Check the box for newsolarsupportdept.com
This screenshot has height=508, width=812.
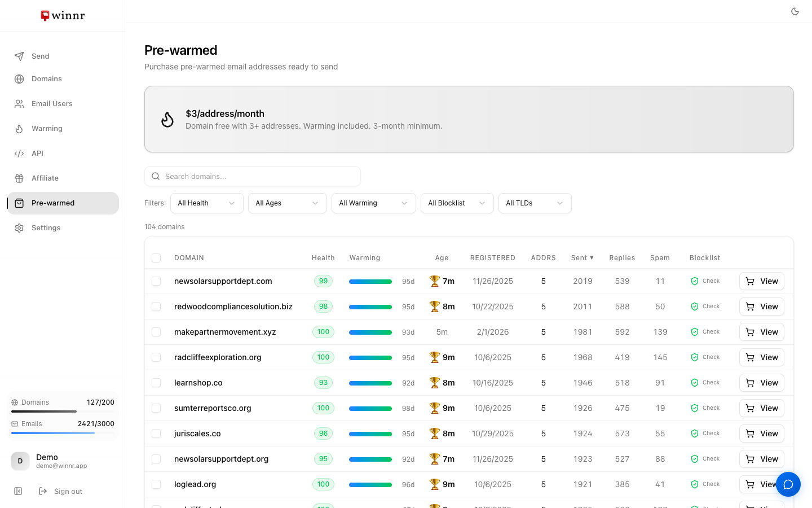point(156,281)
